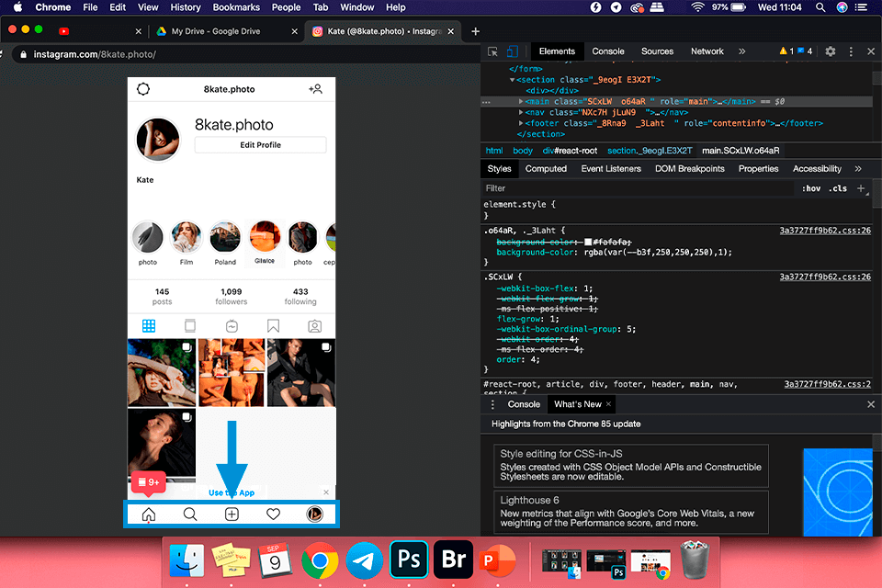Switch to the Network tab
Screen dimensions: 882x588
pyautogui.click(x=707, y=51)
